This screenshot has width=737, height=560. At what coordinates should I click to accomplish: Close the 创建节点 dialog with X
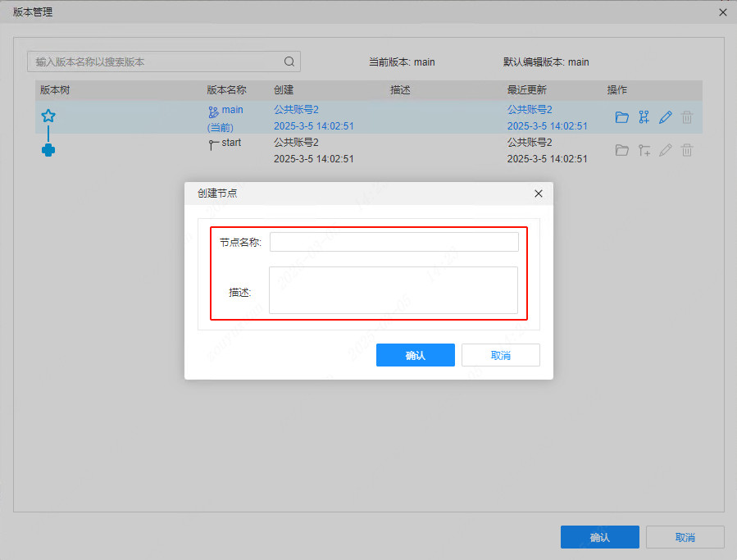(x=538, y=193)
